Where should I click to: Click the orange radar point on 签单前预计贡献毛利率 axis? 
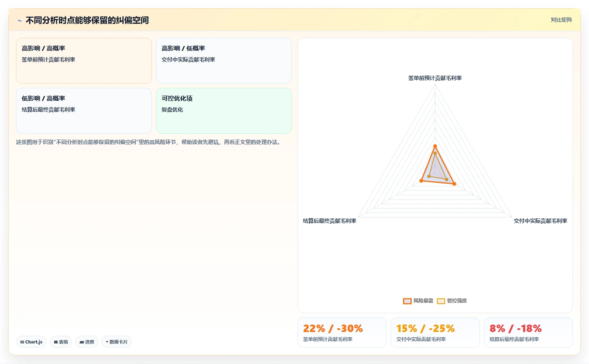pos(435,146)
